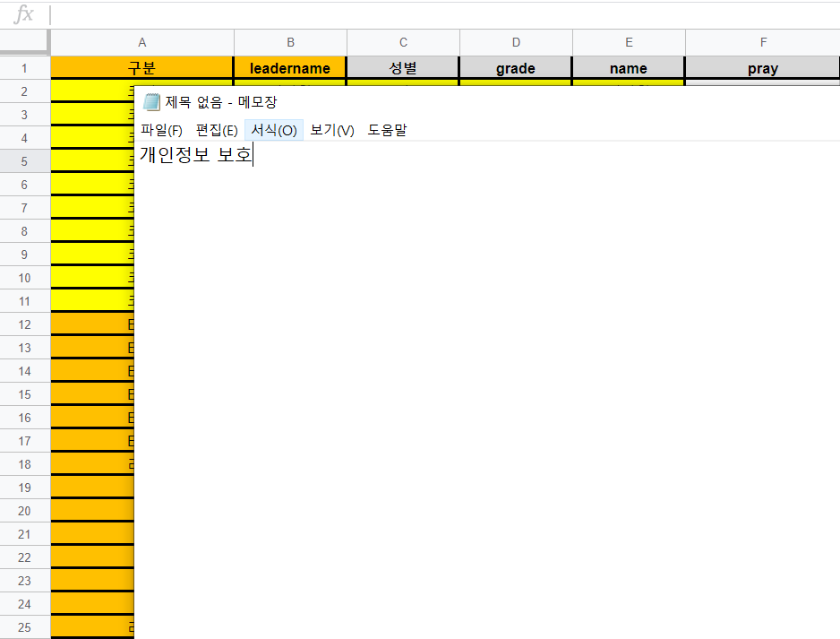840x639 pixels.
Task: Select row 25 header
Action: coord(25,627)
